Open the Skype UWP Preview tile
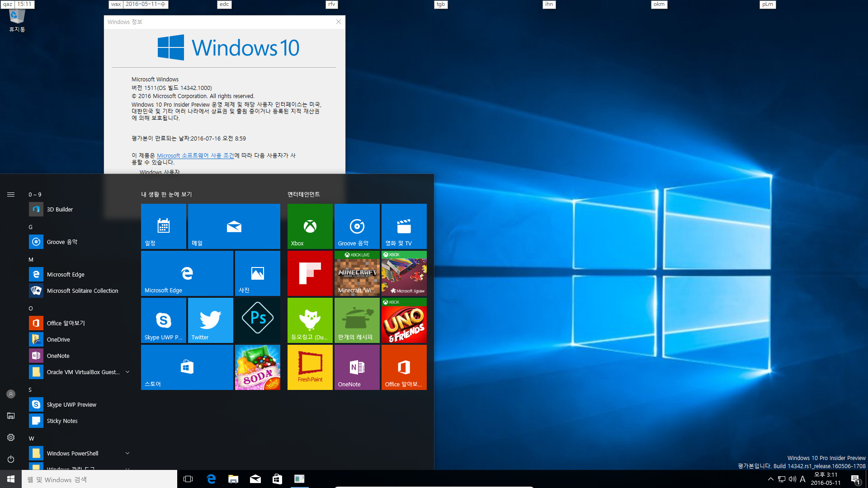Image resolution: width=868 pixels, height=488 pixels. tap(164, 320)
